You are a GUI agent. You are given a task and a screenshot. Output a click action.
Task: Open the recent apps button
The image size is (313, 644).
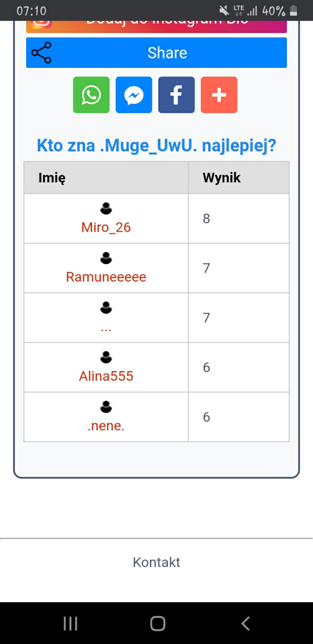click(x=70, y=623)
